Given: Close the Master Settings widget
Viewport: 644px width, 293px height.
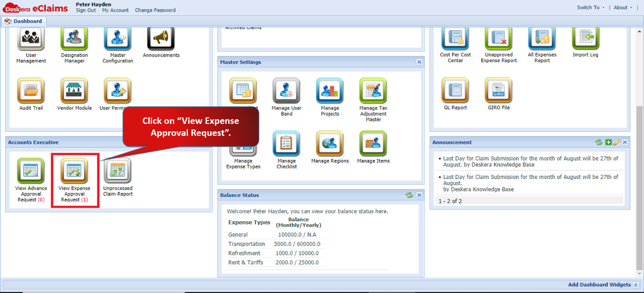Looking at the screenshot, I should tap(419, 62).
